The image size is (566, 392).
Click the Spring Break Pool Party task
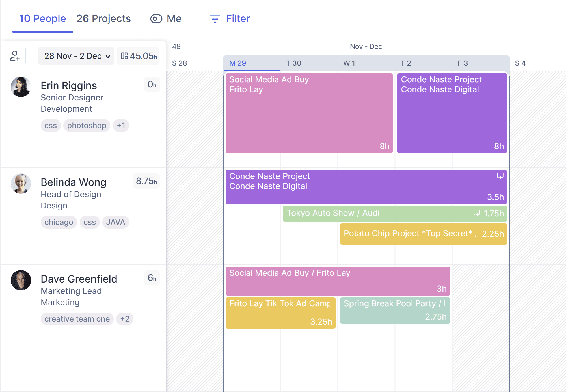click(x=395, y=310)
